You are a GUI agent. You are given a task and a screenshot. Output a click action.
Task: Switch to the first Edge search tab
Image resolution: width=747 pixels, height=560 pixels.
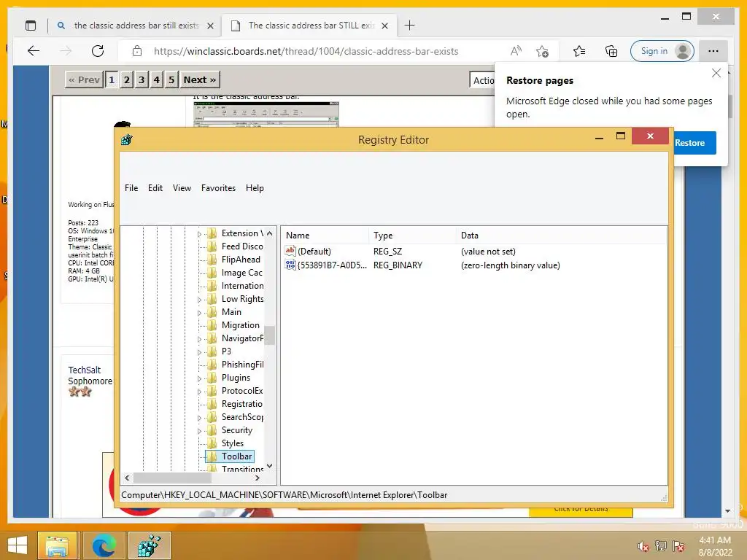[x=136, y=26]
